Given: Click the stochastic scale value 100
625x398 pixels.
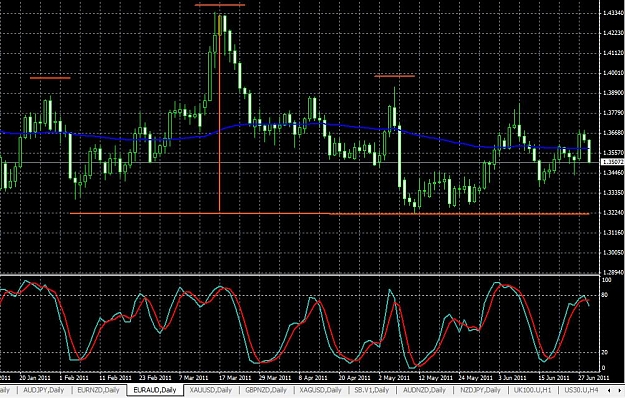Looking at the screenshot, I should click(x=606, y=280).
